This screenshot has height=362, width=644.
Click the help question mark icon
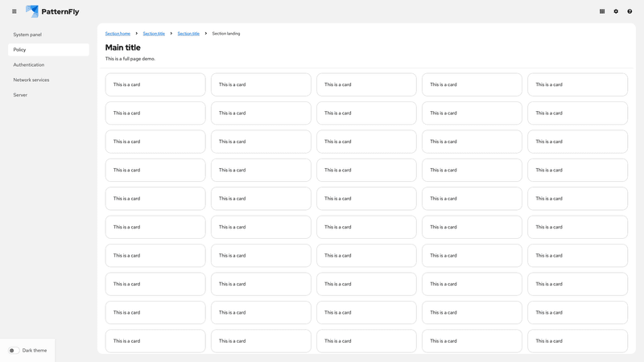(x=630, y=11)
